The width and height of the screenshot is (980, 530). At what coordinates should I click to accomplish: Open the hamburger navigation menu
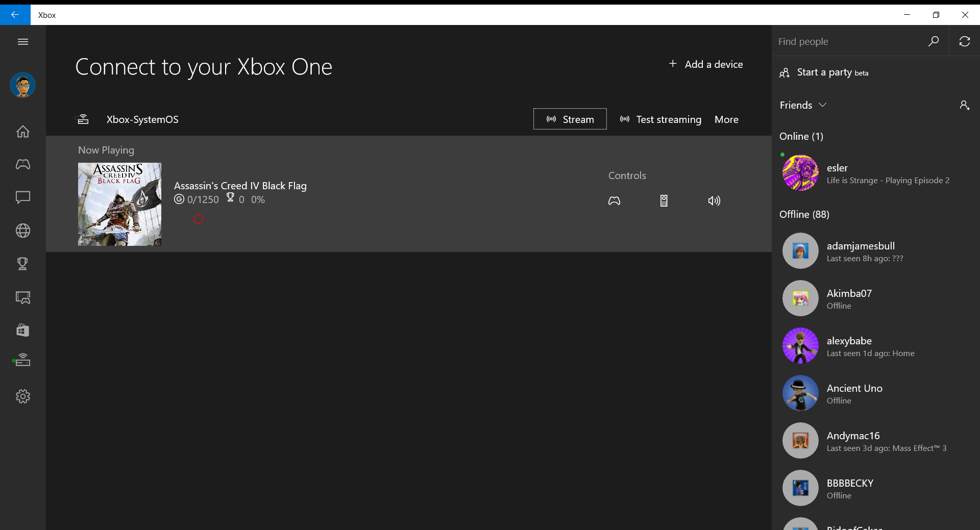point(23,41)
